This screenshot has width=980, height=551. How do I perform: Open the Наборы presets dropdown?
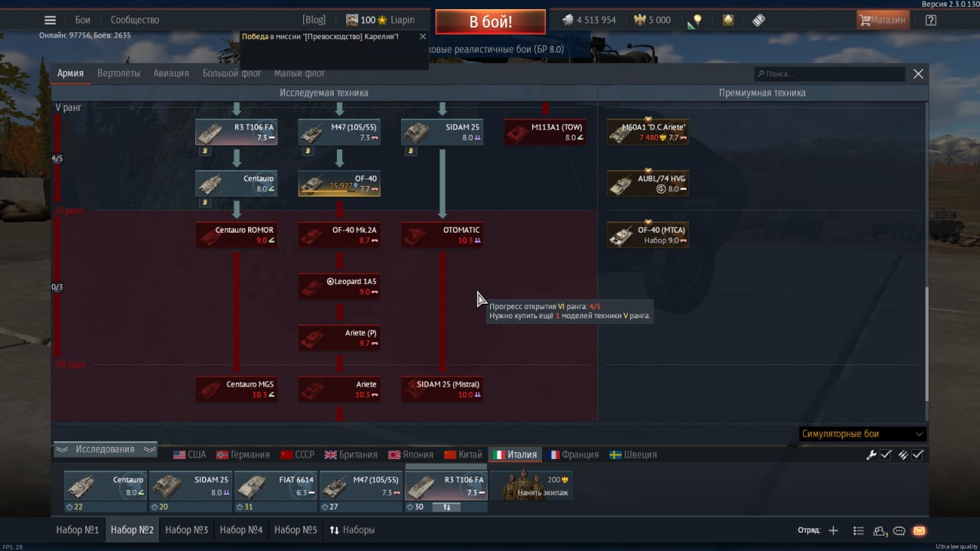click(352, 530)
